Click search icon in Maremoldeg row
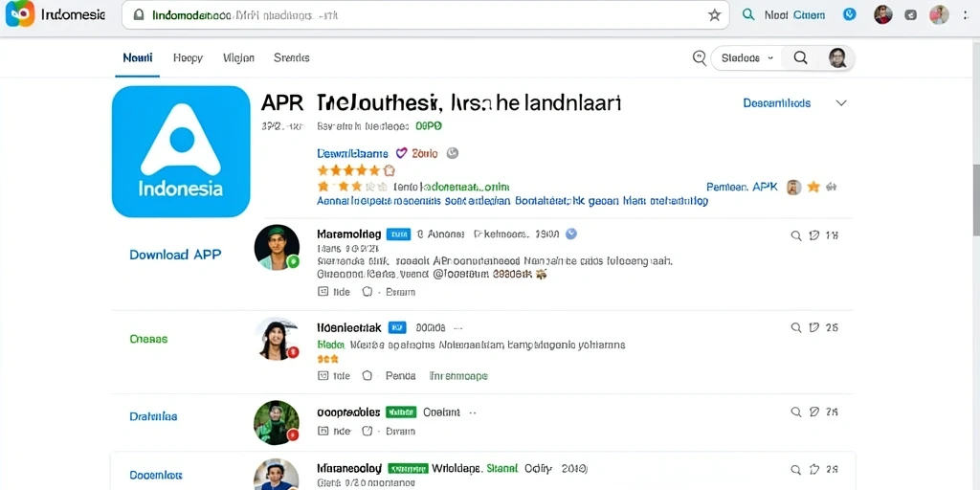 (x=796, y=235)
